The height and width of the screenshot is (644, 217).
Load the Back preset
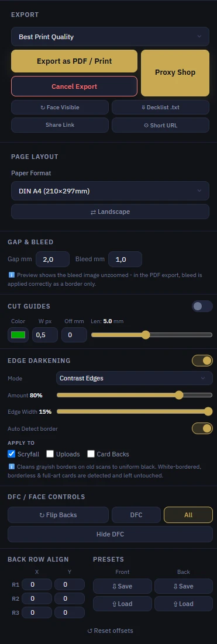183,604
